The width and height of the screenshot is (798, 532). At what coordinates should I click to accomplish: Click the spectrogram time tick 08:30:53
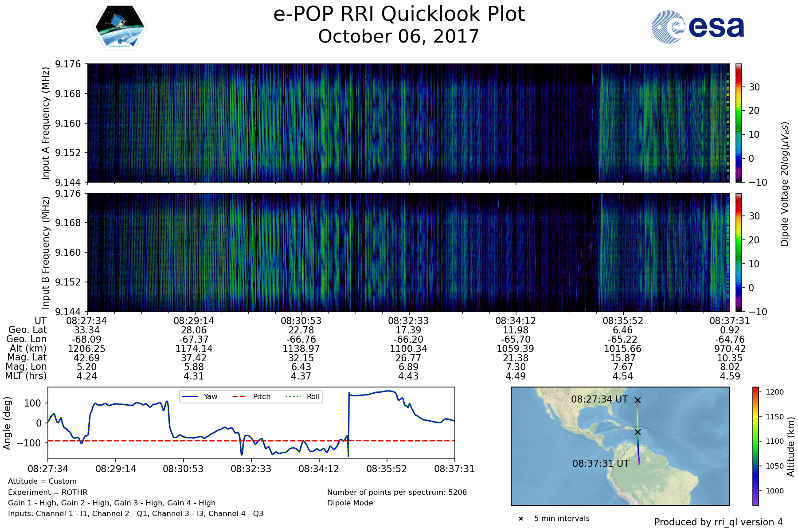click(x=301, y=321)
